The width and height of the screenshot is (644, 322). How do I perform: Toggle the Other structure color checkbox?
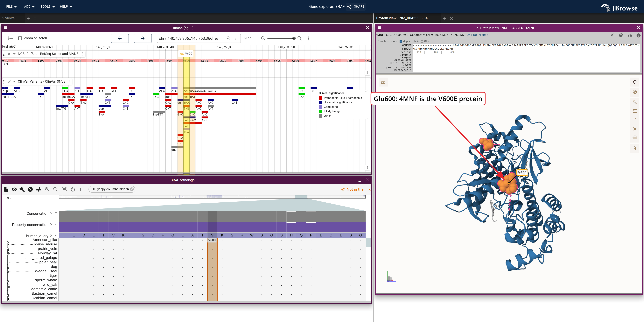(422, 41)
